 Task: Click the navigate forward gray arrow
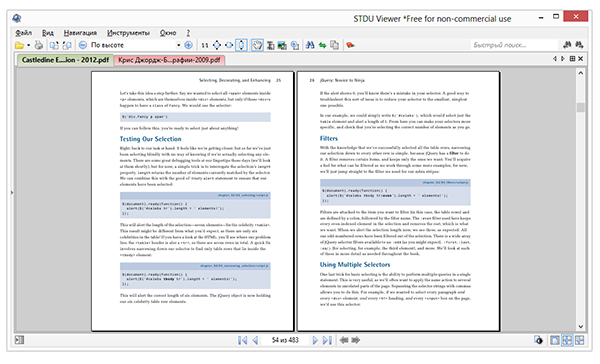356,340
